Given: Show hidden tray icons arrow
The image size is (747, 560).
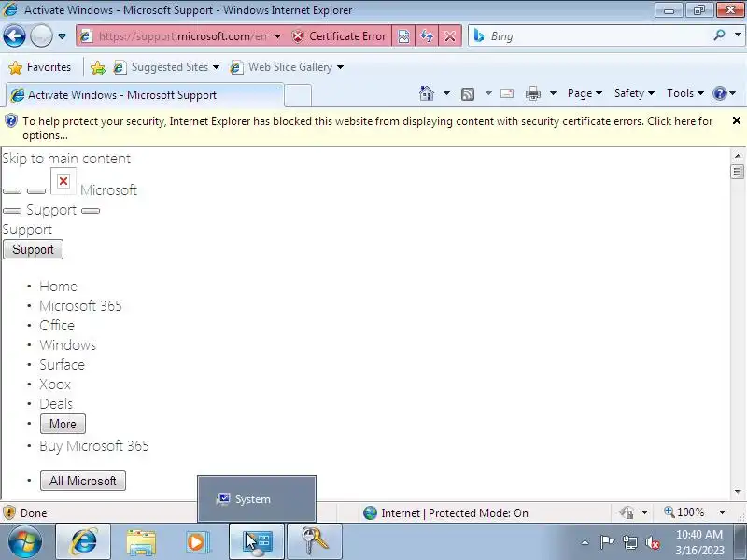Looking at the screenshot, I should point(585,542).
